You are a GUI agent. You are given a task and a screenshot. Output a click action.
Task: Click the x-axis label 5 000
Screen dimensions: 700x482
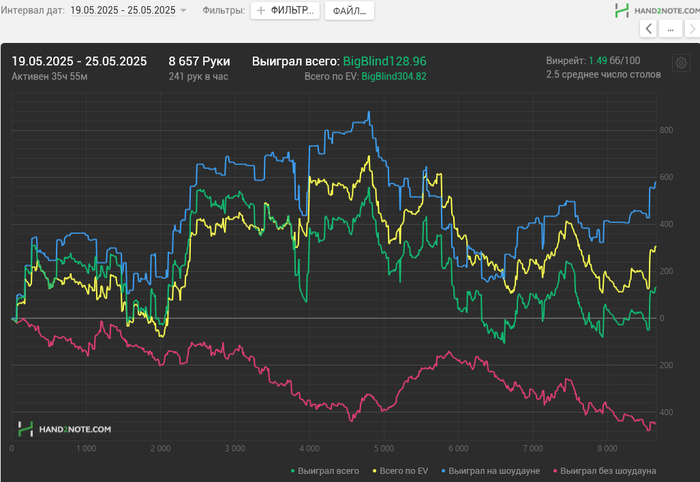(x=384, y=449)
